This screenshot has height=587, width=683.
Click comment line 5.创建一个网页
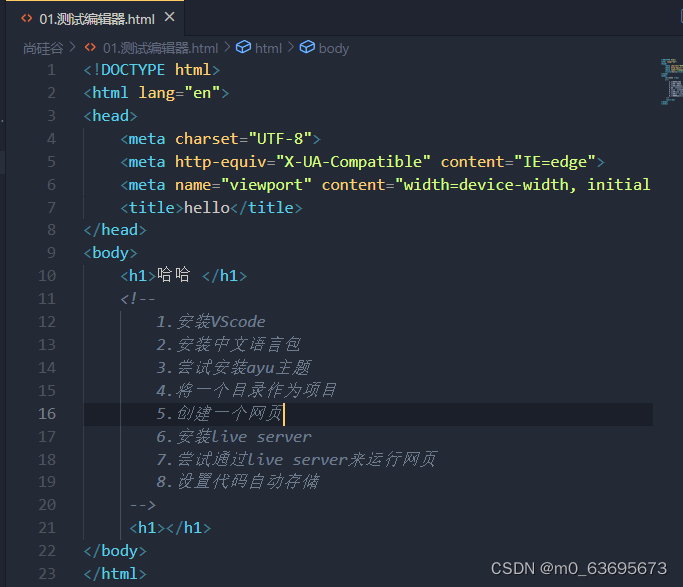tap(219, 413)
